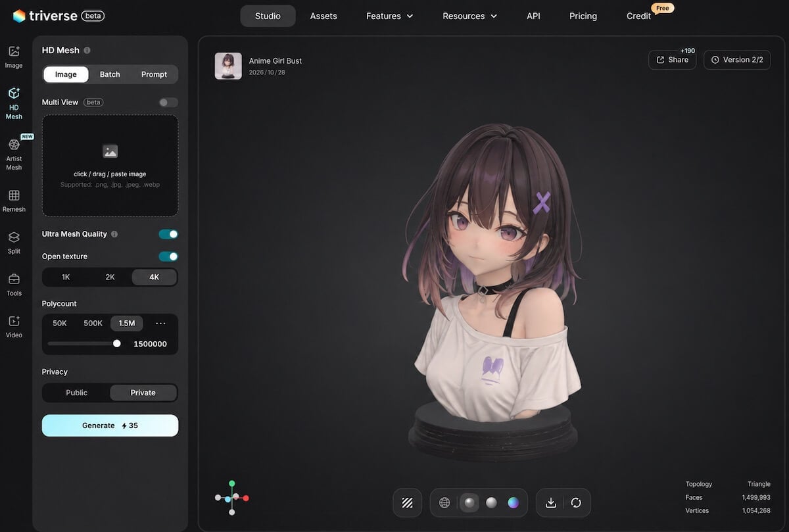Image resolution: width=789 pixels, height=532 pixels.
Task: Switch to the Image input tab
Action: 66,74
